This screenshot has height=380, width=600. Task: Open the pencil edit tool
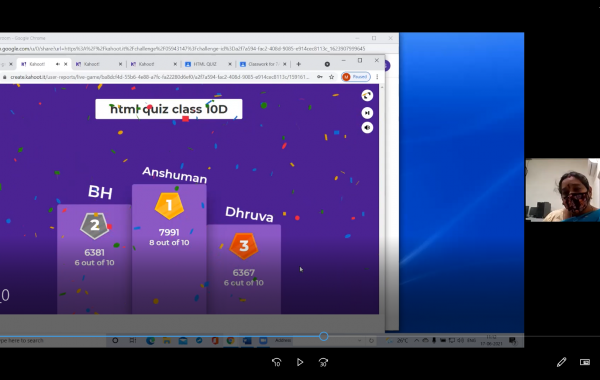point(561,362)
